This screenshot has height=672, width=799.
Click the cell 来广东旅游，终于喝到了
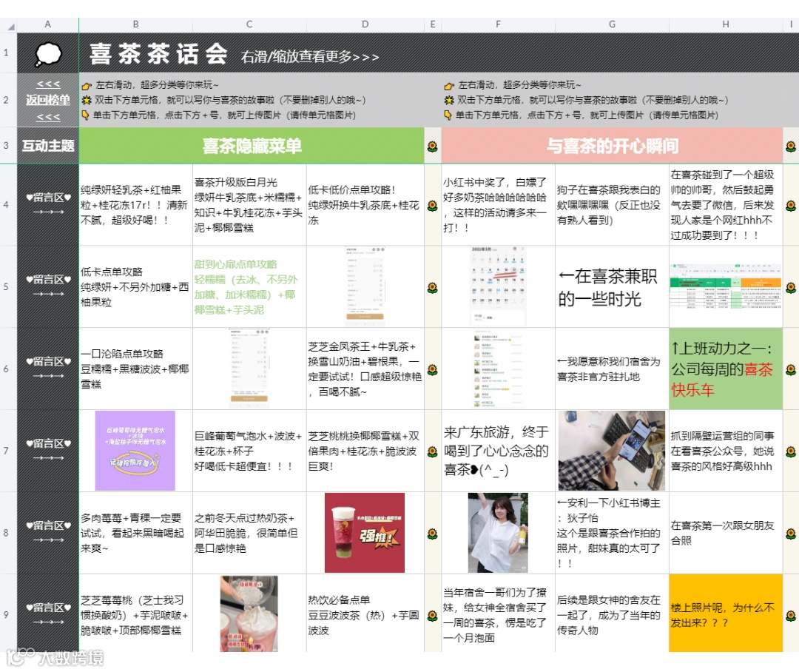(x=498, y=451)
